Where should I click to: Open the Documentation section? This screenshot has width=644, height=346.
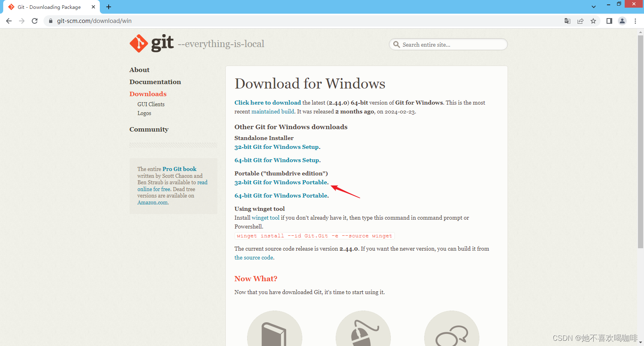(x=155, y=82)
